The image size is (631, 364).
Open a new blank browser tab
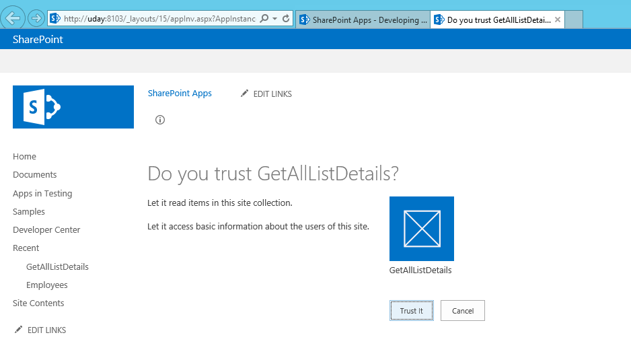tap(574, 20)
